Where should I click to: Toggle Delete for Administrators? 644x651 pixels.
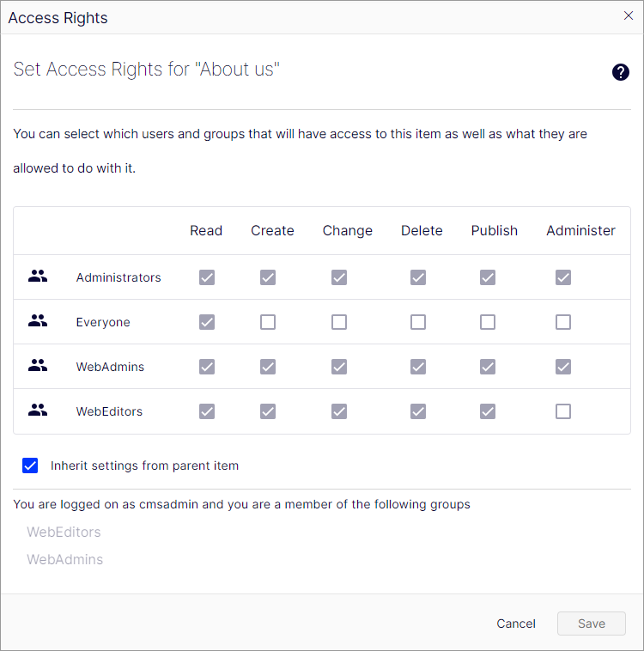[x=418, y=277]
